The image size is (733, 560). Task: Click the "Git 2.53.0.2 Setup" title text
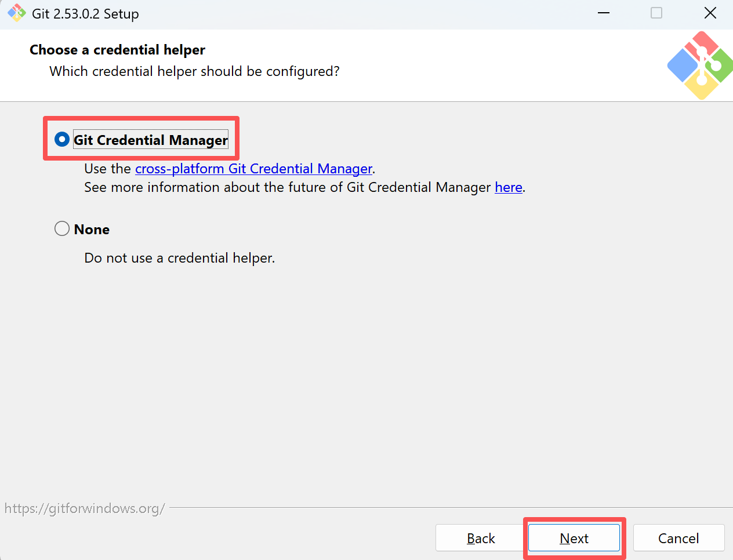(85, 14)
